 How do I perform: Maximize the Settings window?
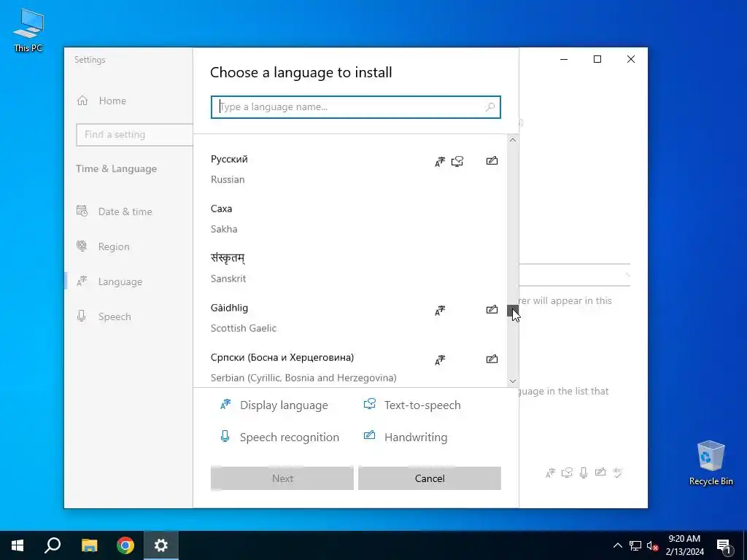coord(597,59)
